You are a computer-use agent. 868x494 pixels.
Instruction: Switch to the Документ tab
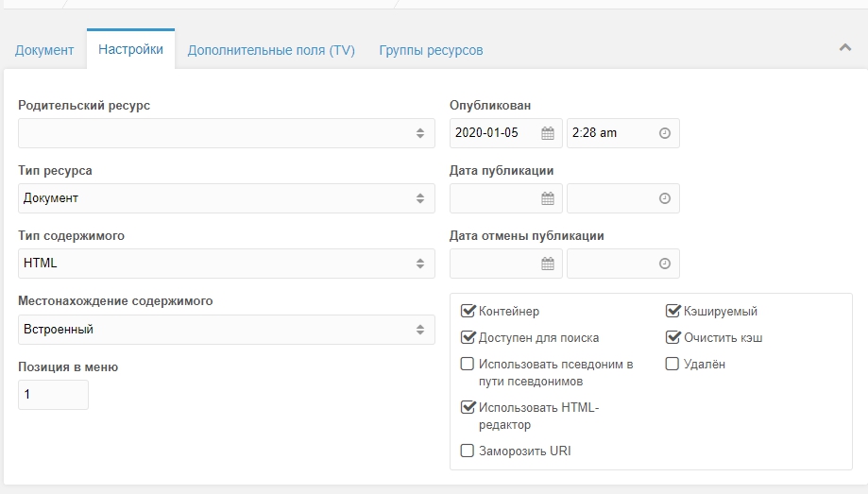click(x=44, y=50)
